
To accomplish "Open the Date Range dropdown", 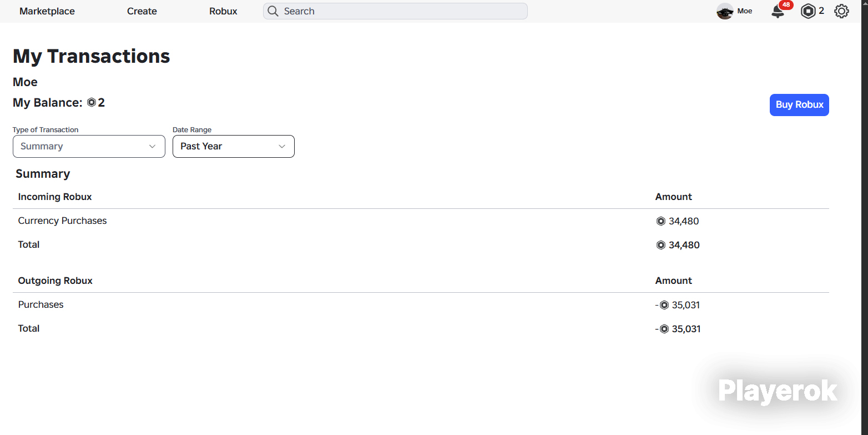I will point(234,146).
